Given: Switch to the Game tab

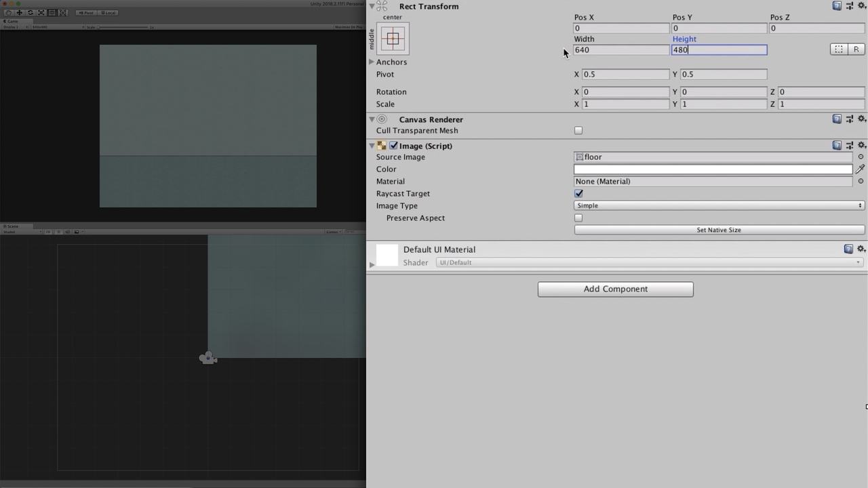Looking at the screenshot, I should tap(12, 22).
